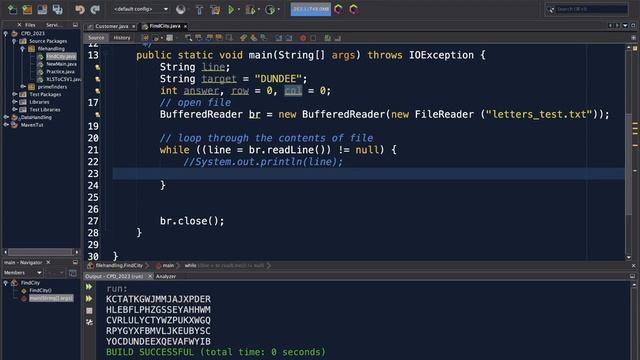Screen dimensions: 640x360
Task: Click the filehandling.FindCity breadcrumb
Action: 119,266
